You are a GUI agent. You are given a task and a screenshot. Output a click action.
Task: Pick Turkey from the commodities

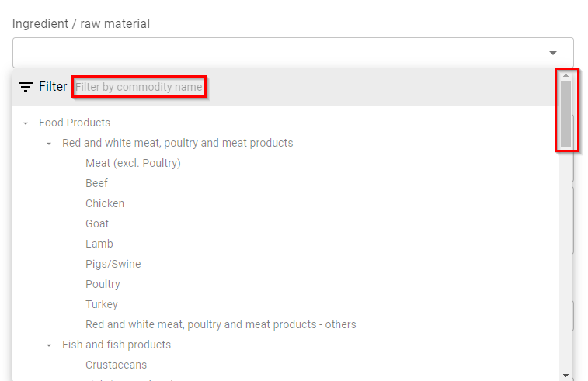point(102,305)
